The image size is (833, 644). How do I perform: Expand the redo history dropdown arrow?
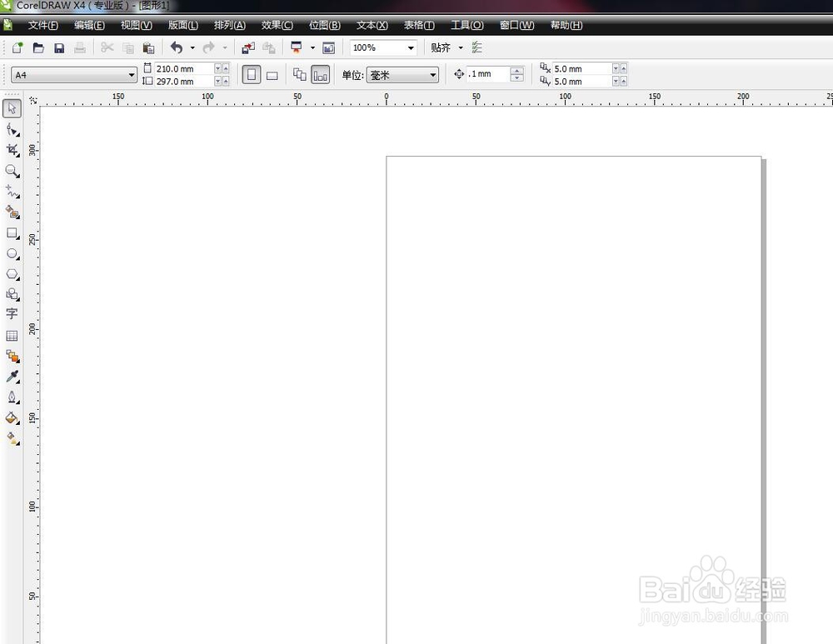(225, 47)
